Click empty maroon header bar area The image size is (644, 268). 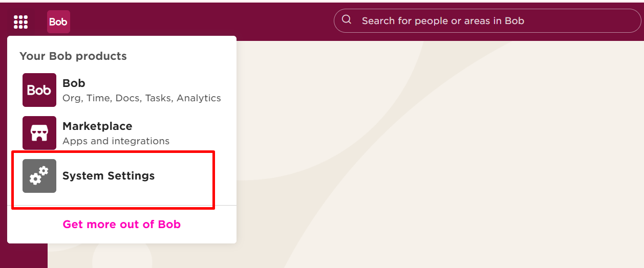tap(205, 21)
